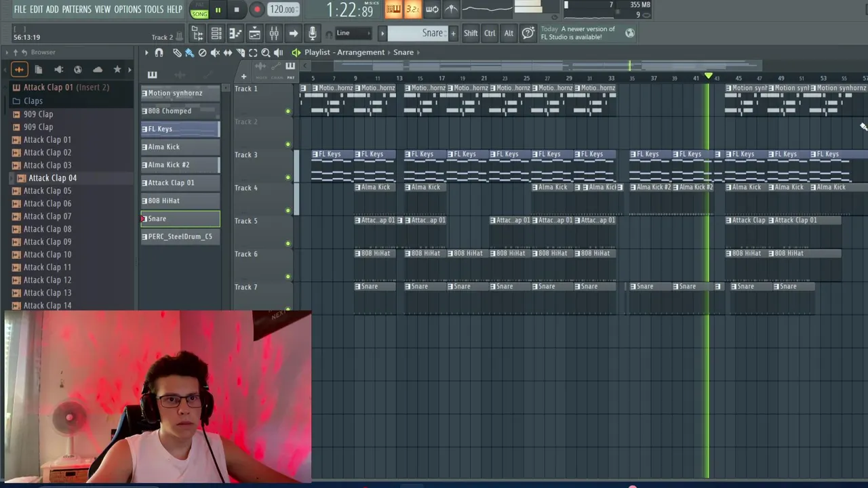Open the PATTERNS menu
The width and height of the screenshot is (868, 488).
click(x=77, y=9)
